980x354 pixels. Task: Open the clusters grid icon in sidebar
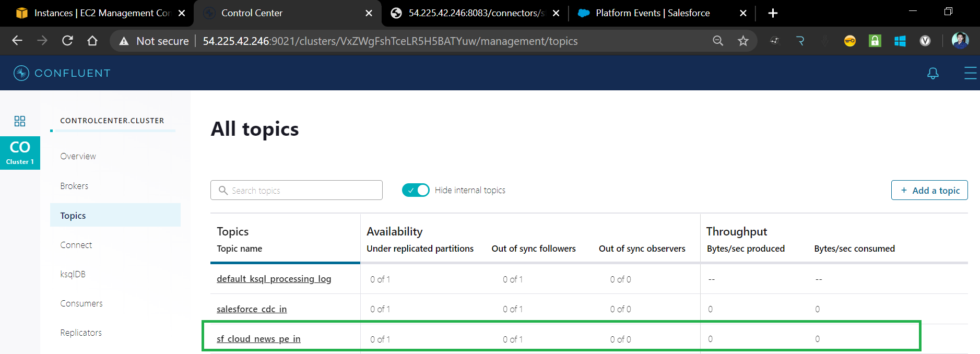click(20, 121)
